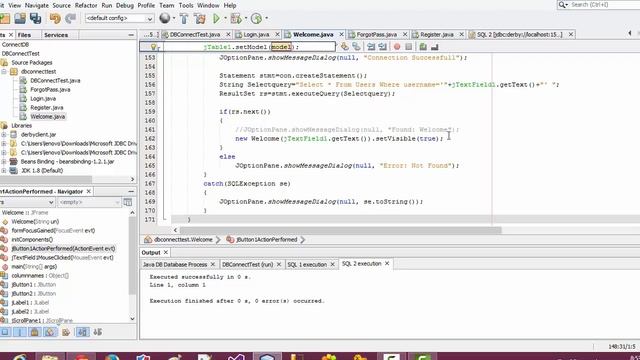The image size is (640, 360).
Task: Run the project with the green play icon
Action: 216,18
